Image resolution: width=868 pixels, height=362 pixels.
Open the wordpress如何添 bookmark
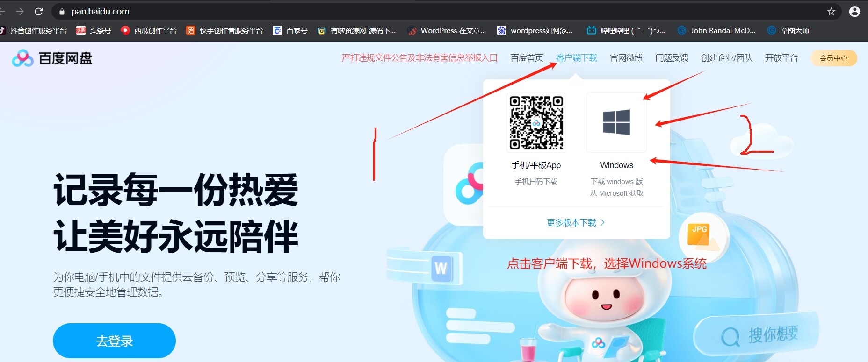(535, 30)
